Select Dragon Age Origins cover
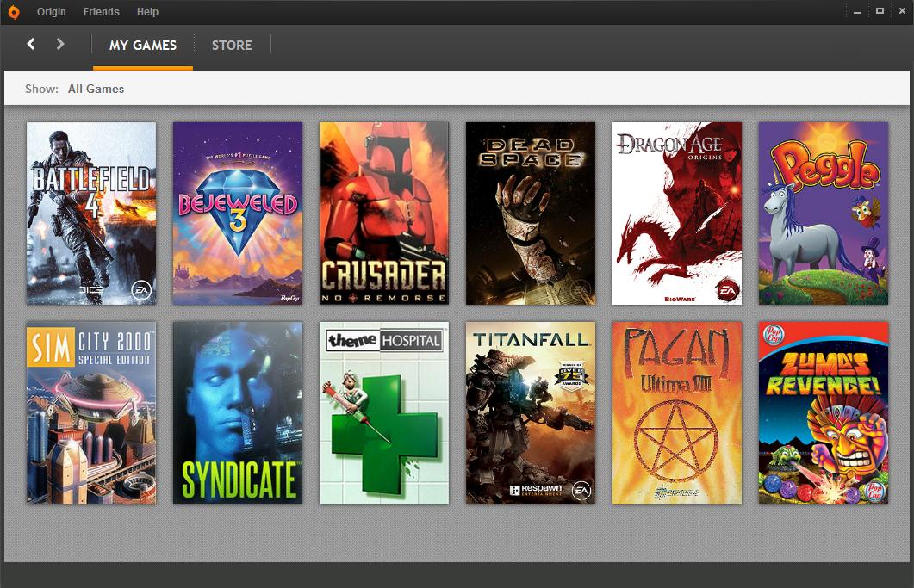 677,214
